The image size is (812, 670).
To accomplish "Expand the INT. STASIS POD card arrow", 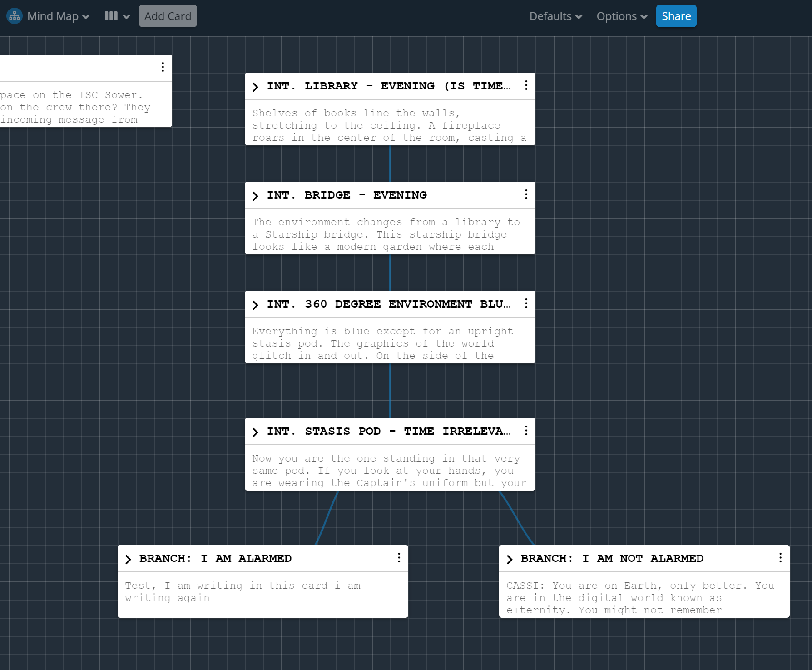I will (256, 432).
